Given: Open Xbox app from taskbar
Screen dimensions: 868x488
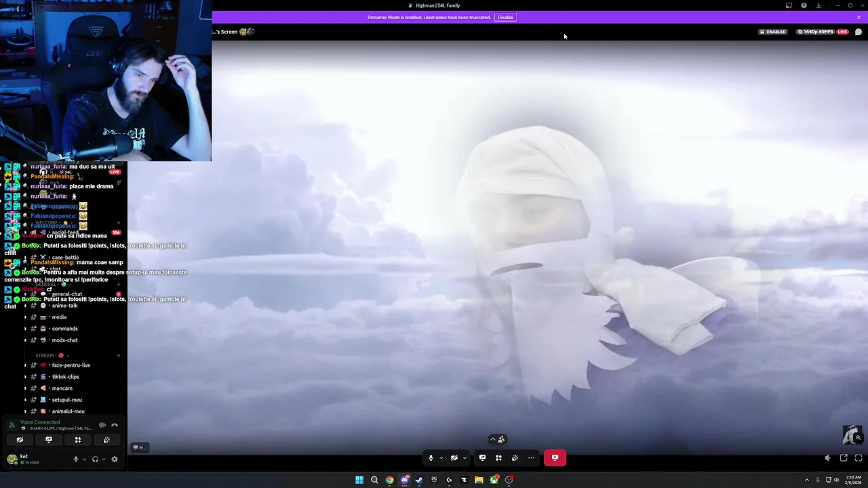Looking at the screenshot, I should [494, 480].
